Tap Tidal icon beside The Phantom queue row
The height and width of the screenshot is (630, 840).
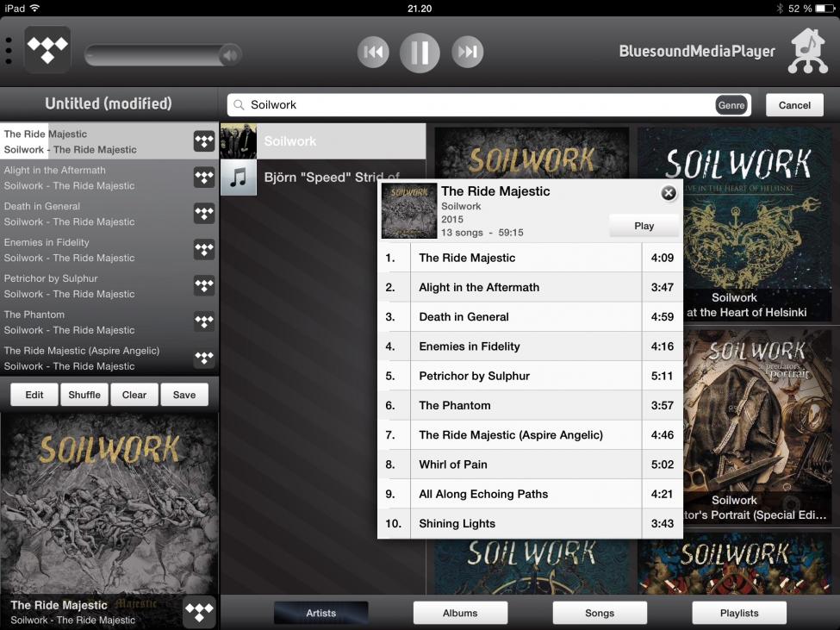(204, 321)
